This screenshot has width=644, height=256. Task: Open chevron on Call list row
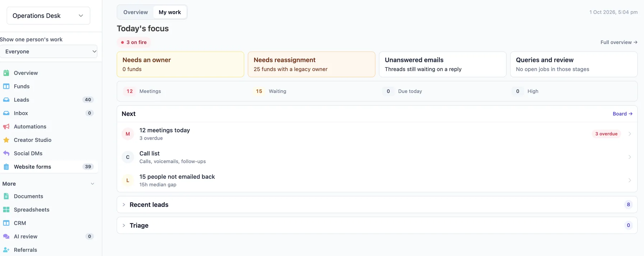coord(630,157)
